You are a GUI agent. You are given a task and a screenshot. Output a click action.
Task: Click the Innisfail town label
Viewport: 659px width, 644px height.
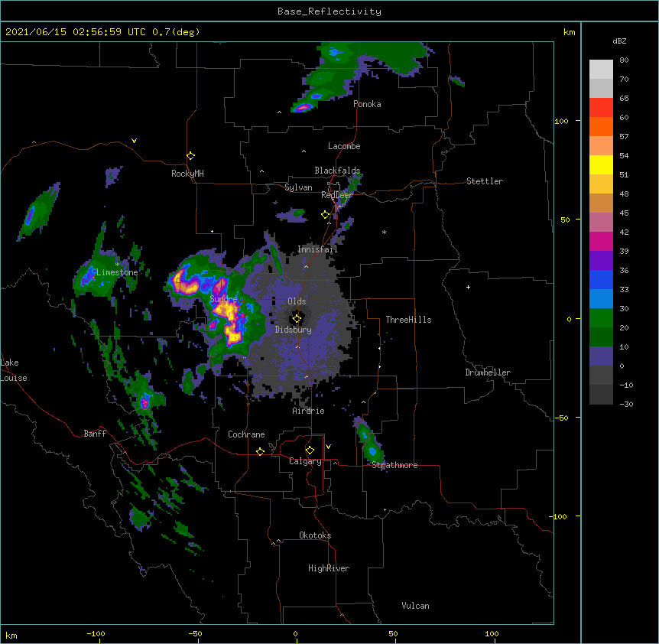pyautogui.click(x=317, y=249)
